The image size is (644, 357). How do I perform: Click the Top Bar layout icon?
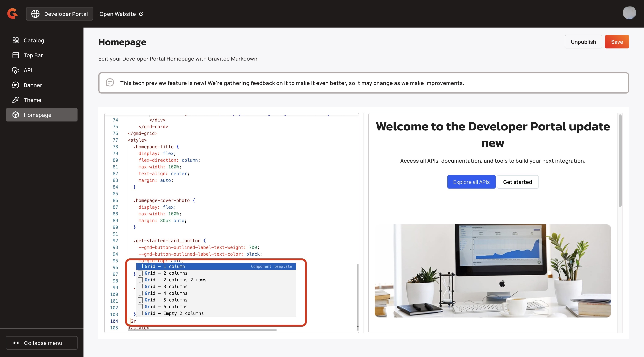15,55
